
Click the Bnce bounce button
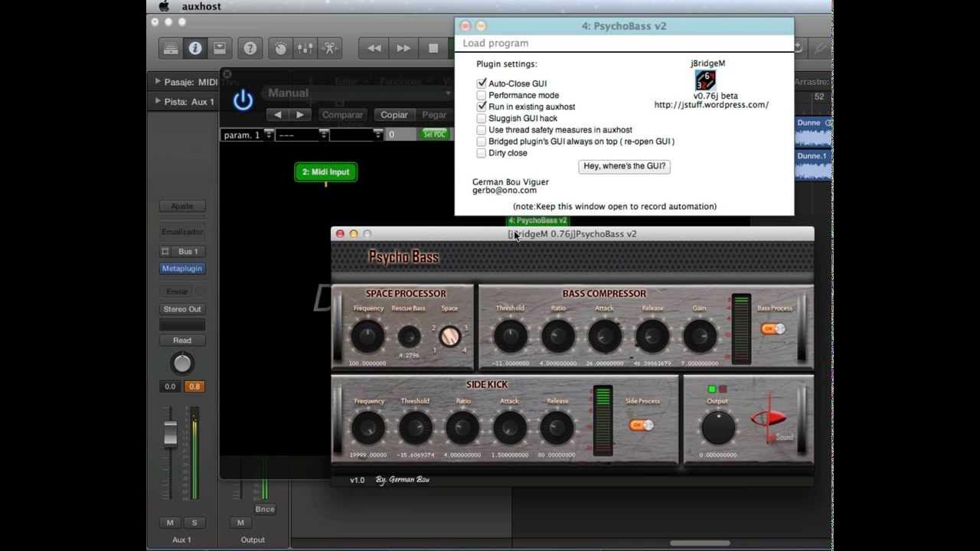(x=265, y=509)
